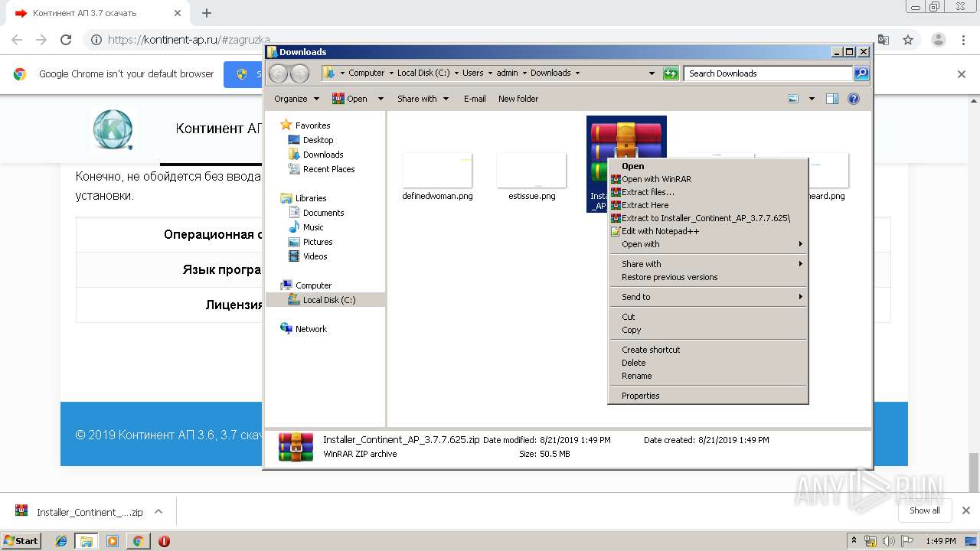The image size is (980, 551).
Task: Click Open button in Explorer toolbar
Action: (x=350, y=99)
